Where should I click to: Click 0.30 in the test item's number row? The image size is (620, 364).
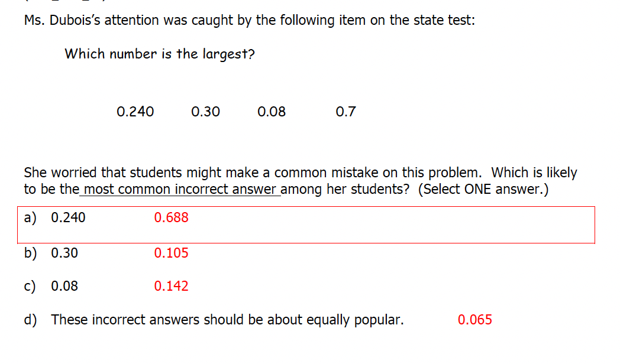205,112
